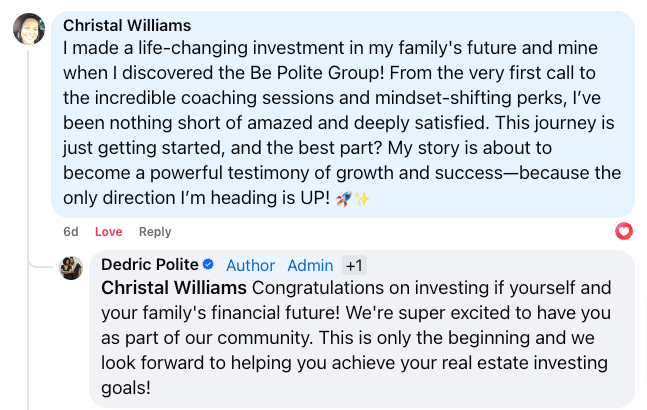Image resolution: width=647 pixels, height=410 pixels.
Task: Click the rocket emoji in the comment
Action: (344, 199)
